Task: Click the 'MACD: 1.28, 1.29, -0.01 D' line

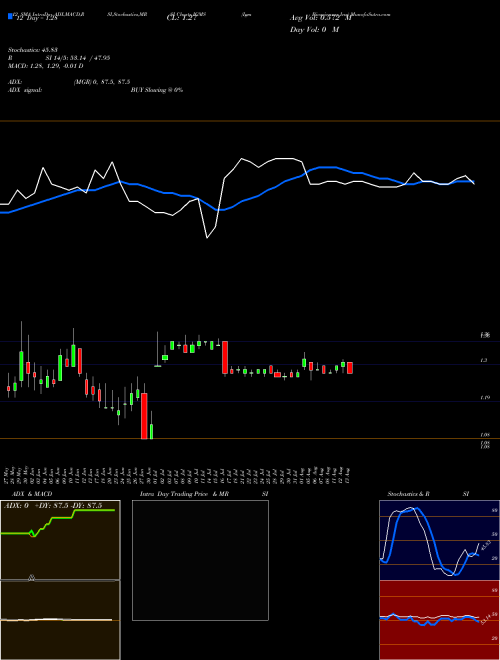Action: pos(45,66)
